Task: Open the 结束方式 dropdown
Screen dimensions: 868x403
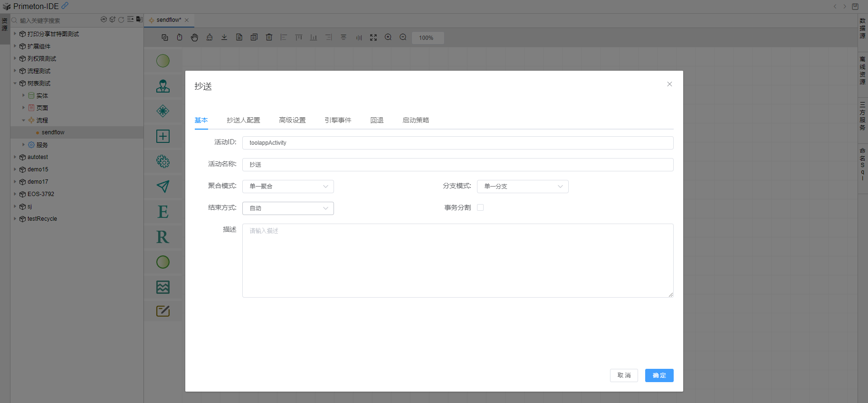Action: tap(288, 208)
